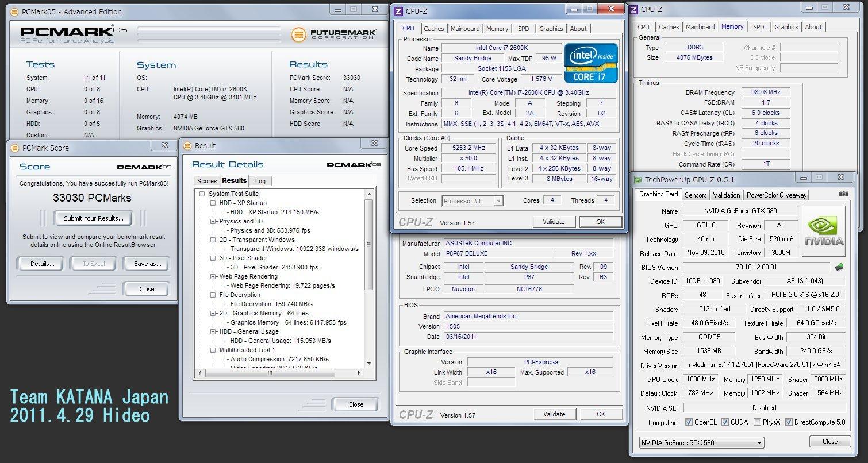
Task: Select Audio Compression: 7217.650 KB/s row
Action: click(x=279, y=359)
